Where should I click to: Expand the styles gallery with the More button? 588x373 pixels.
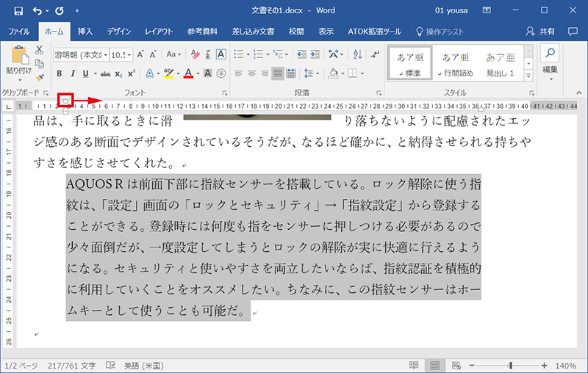click(528, 76)
